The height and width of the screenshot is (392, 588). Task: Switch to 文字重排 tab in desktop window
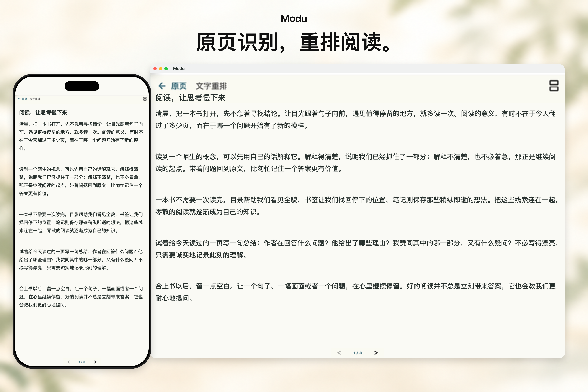point(211,86)
